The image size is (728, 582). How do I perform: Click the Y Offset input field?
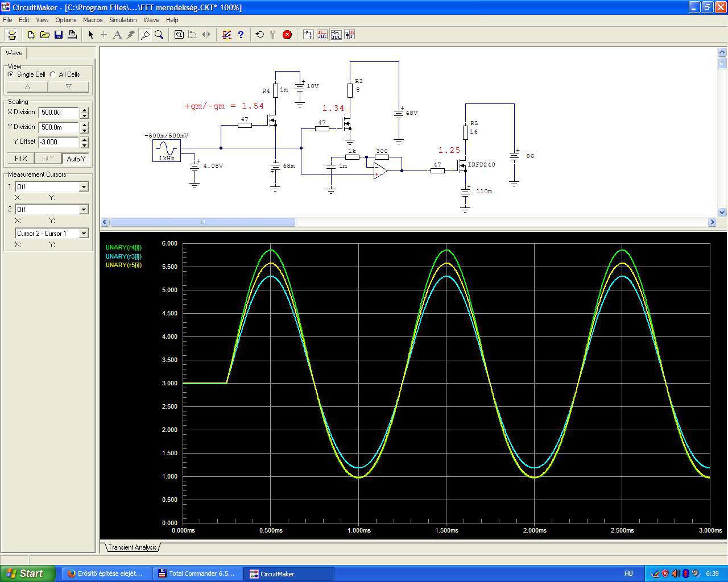coord(59,142)
